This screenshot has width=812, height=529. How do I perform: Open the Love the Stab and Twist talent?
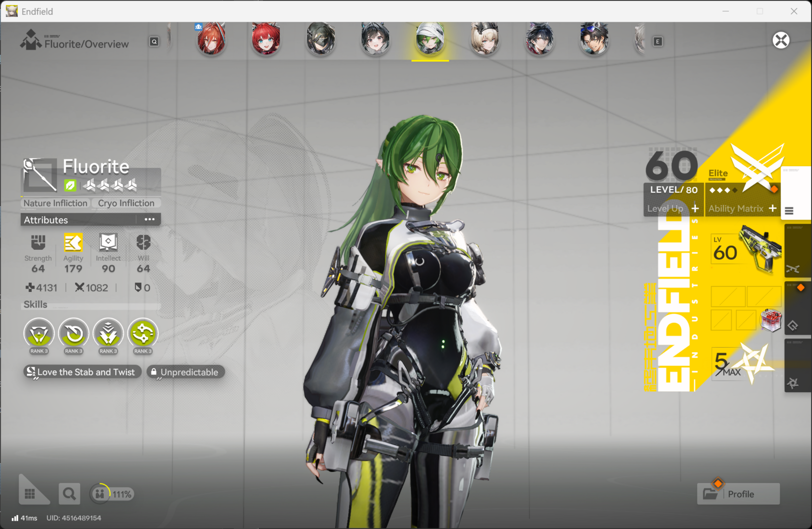click(x=82, y=372)
